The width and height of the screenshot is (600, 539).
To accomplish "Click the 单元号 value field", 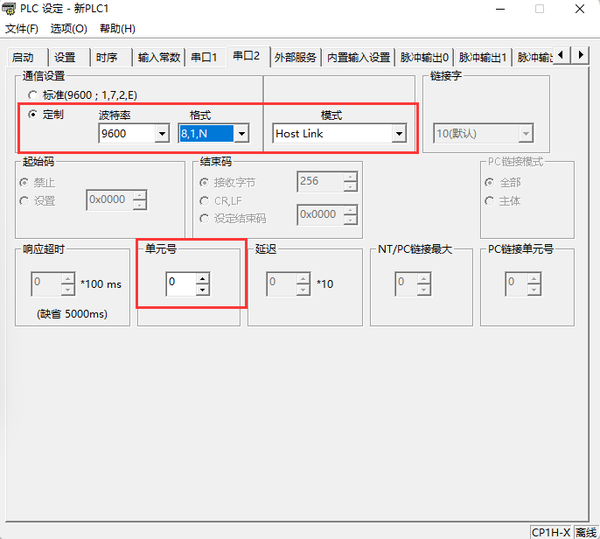I will [x=181, y=284].
